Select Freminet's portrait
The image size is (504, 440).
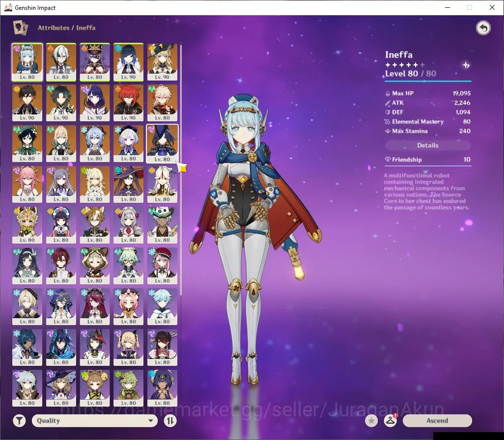(28, 306)
